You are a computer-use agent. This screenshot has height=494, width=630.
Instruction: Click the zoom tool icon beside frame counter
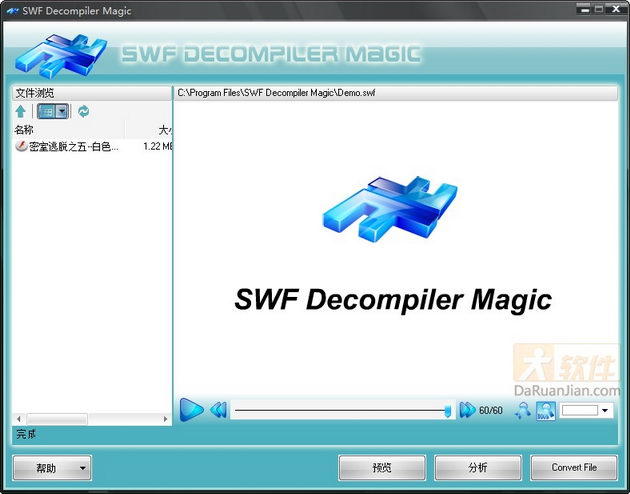[x=522, y=410]
